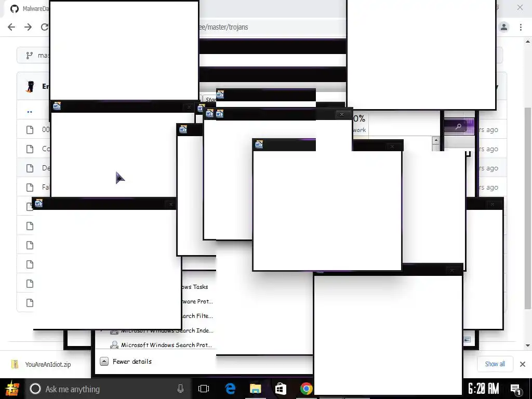Screen dimensions: 532x399
Task: Click the Word icon on lower-left popup's title bar
Action: click(x=38, y=203)
